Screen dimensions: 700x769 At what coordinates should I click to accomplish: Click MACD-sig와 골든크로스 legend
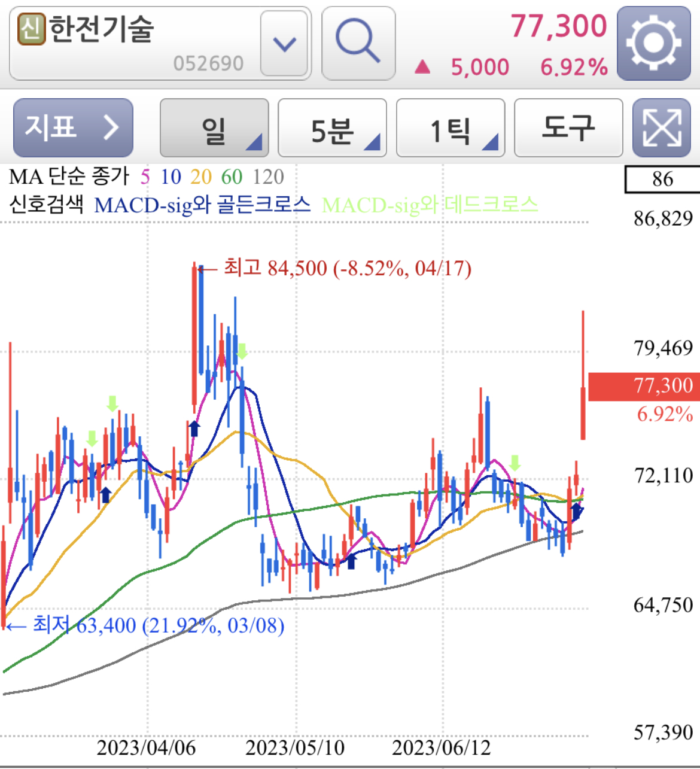coord(202,205)
